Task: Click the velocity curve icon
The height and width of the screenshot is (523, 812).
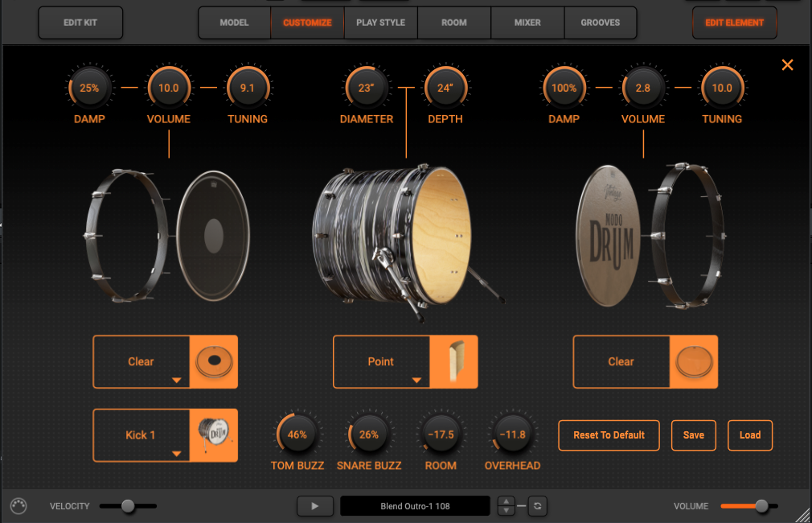Action: tap(18, 506)
